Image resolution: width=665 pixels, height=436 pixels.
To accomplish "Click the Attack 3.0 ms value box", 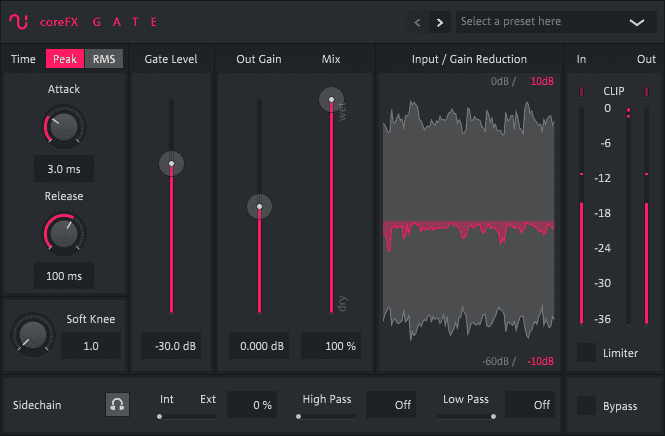I will click(64, 168).
